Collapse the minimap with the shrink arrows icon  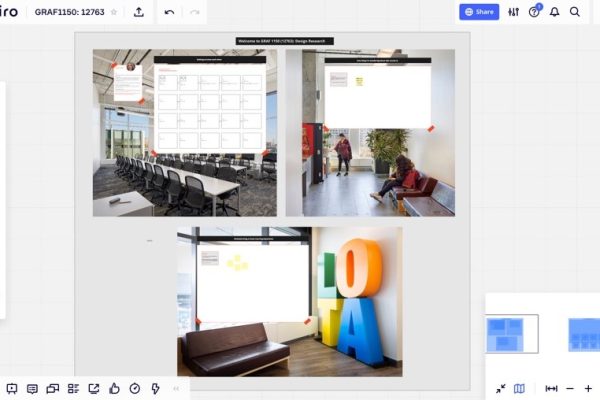(500, 388)
